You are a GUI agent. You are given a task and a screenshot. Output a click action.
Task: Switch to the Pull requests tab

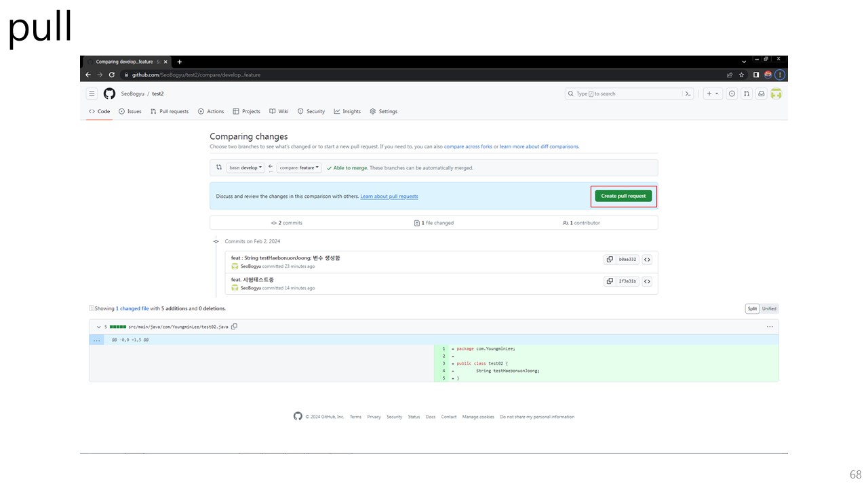(x=170, y=111)
